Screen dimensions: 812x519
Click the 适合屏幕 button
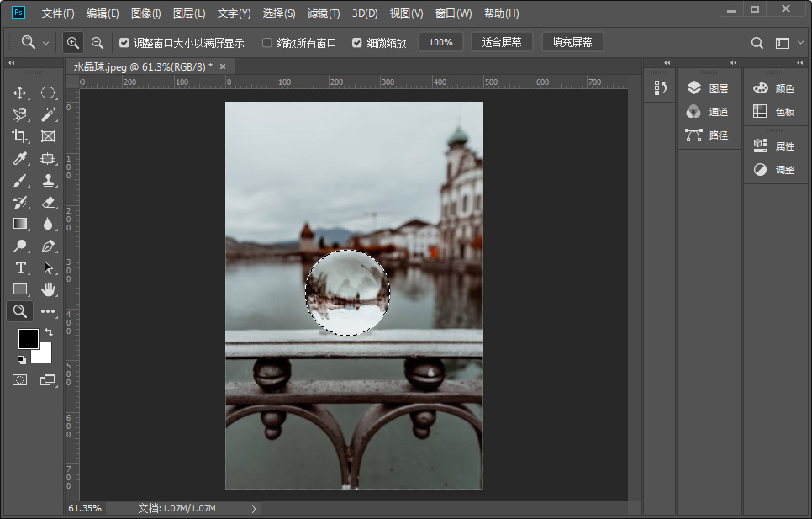tap(502, 42)
